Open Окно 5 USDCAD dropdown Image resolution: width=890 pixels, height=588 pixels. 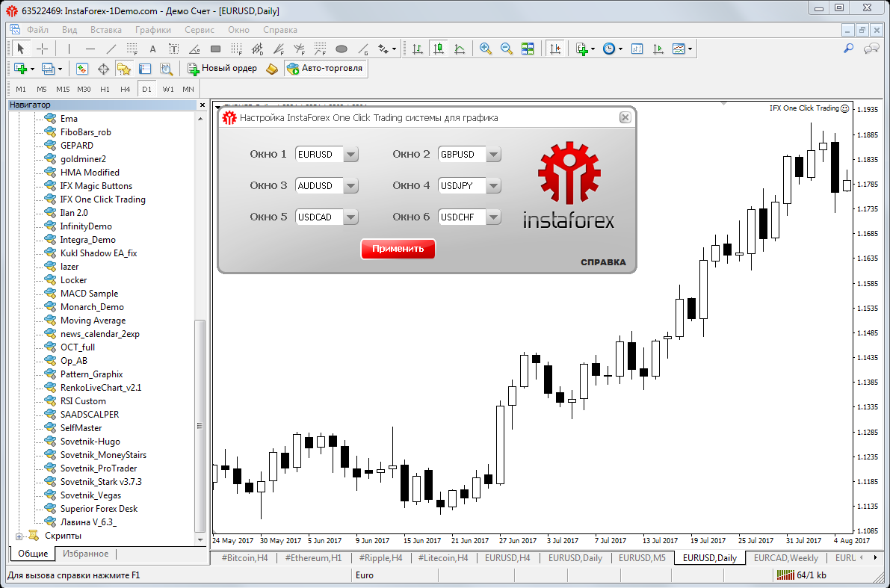click(x=350, y=217)
